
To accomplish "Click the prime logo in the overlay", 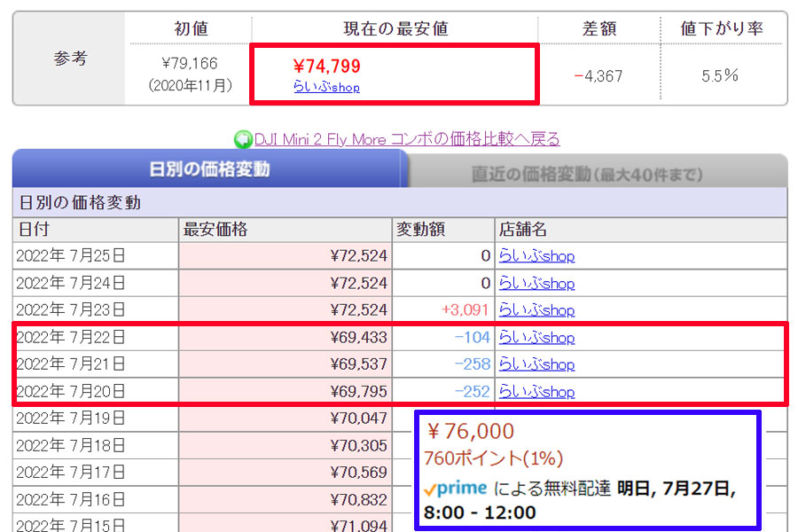I will tap(456, 489).
